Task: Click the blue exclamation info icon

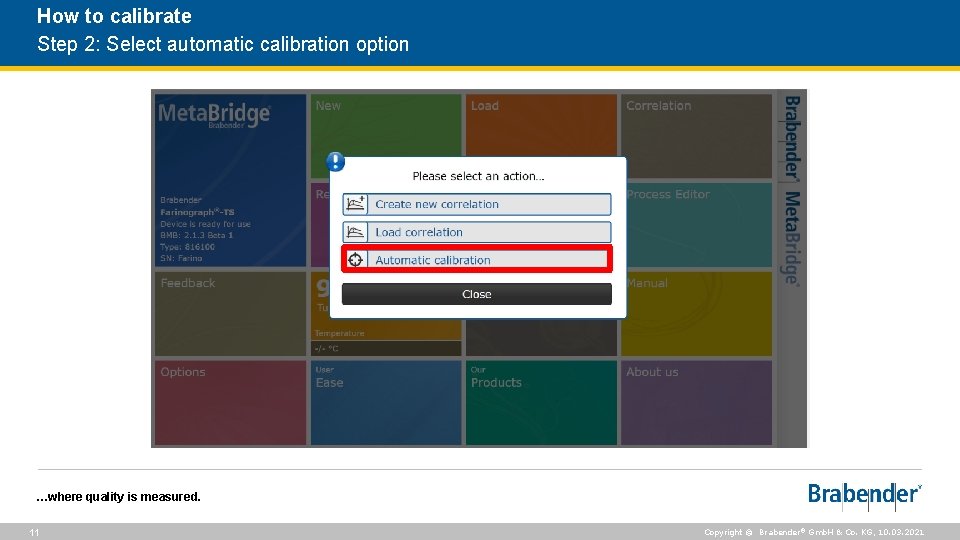Action: pyautogui.click(x=336, y=162)
